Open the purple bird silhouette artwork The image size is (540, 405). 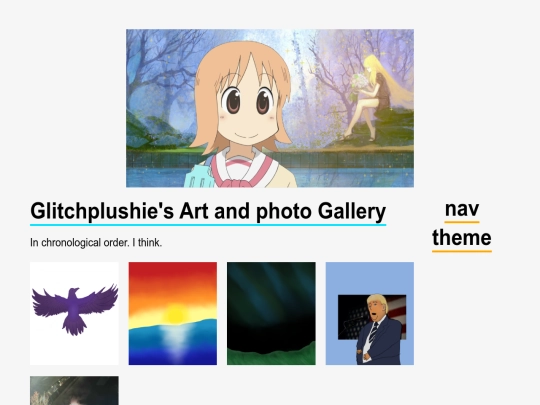[x=74, y=313]
